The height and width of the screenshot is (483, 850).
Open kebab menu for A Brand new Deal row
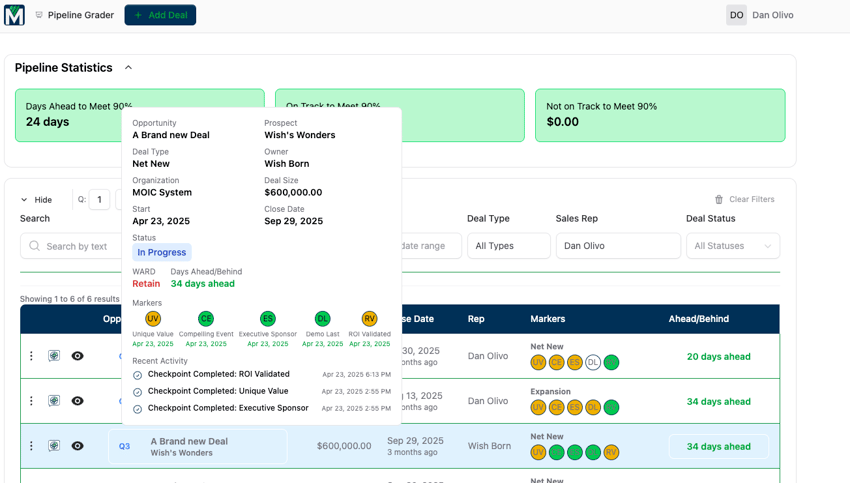coord(31,446)
